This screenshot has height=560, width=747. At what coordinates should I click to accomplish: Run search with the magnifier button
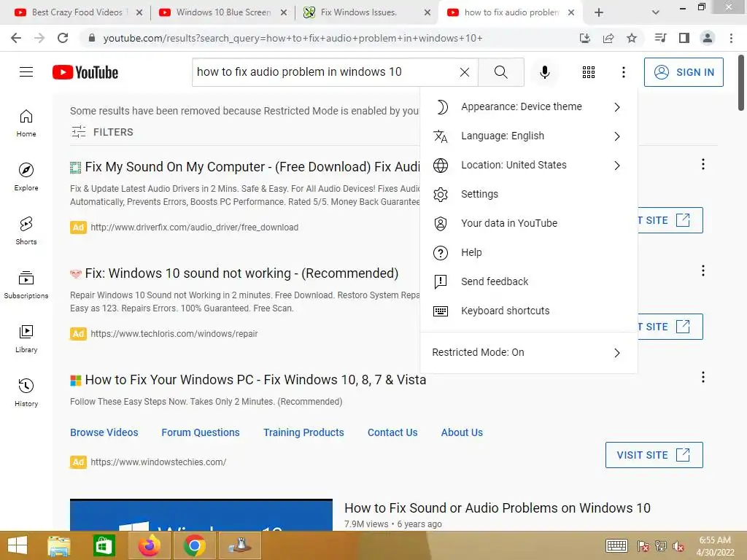[x=500, y=72]
